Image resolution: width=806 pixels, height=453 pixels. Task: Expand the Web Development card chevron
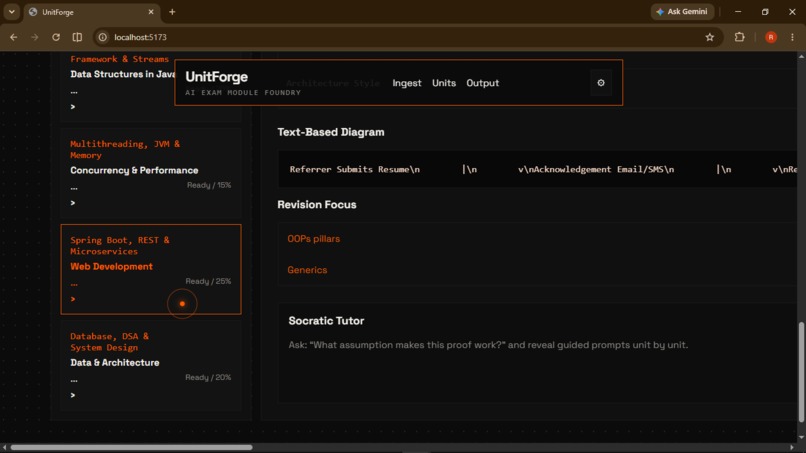coord(73,299)
